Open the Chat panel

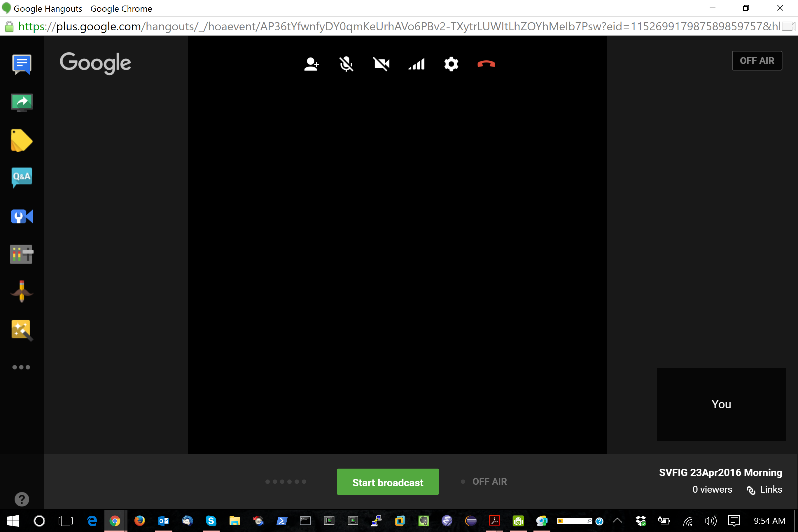[x=21, y=64]
